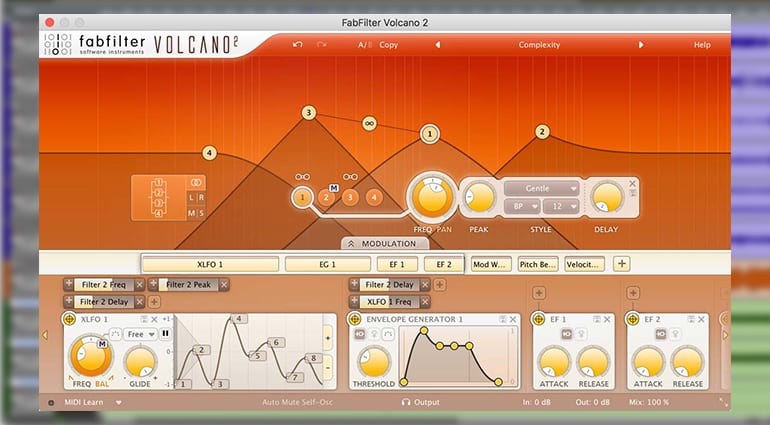
Task: Open the filter routing diagram
Action: [158, 198]
